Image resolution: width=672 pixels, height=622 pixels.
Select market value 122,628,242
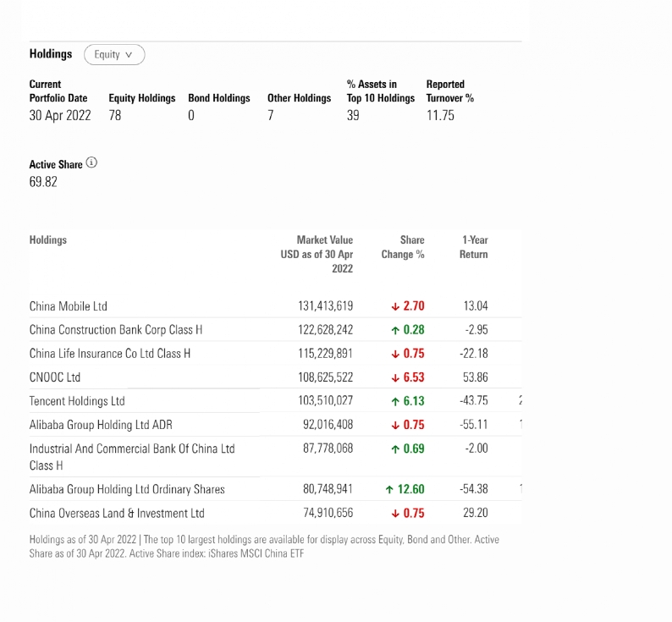(x=326, y=330)
